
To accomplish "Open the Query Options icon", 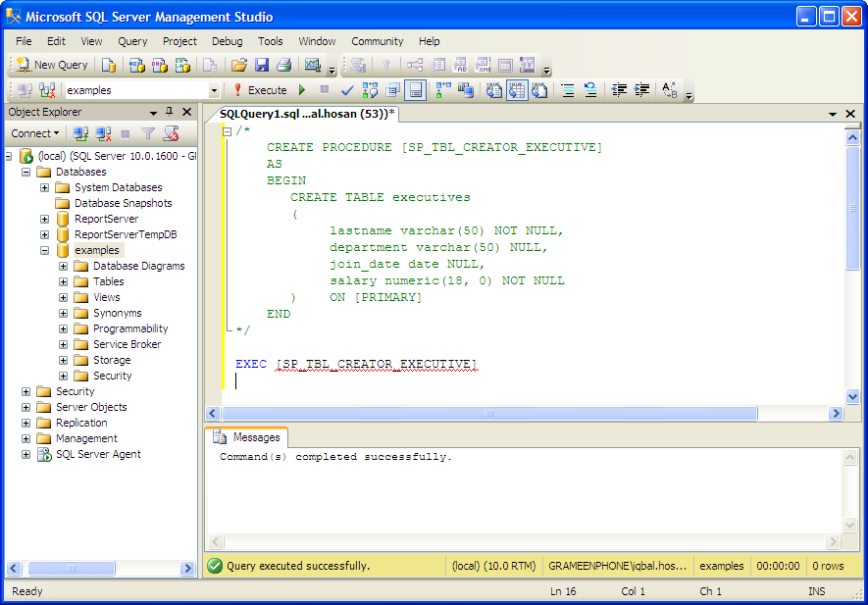I will 392,89.
